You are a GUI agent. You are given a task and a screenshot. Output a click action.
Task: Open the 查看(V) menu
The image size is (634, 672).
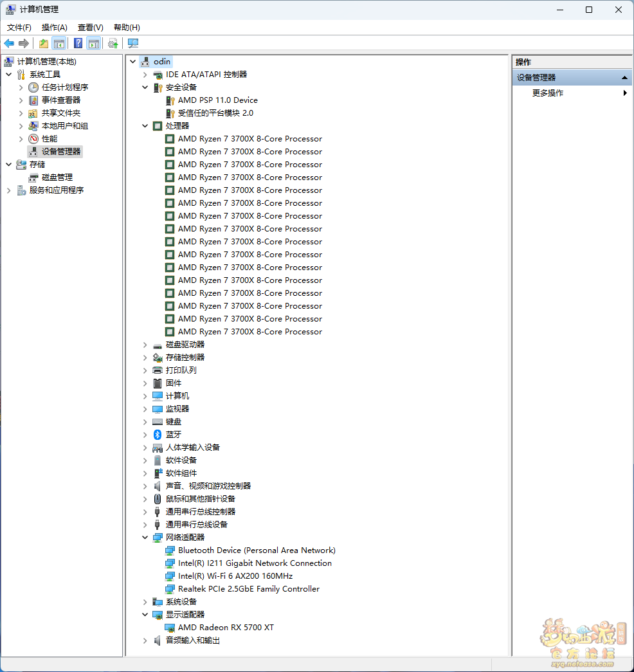[91, 28]
